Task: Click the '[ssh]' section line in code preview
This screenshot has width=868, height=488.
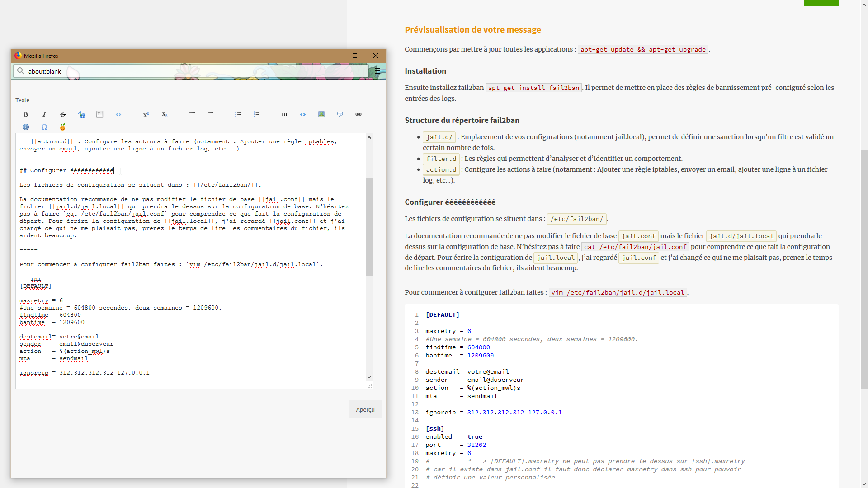Action: 435,429
